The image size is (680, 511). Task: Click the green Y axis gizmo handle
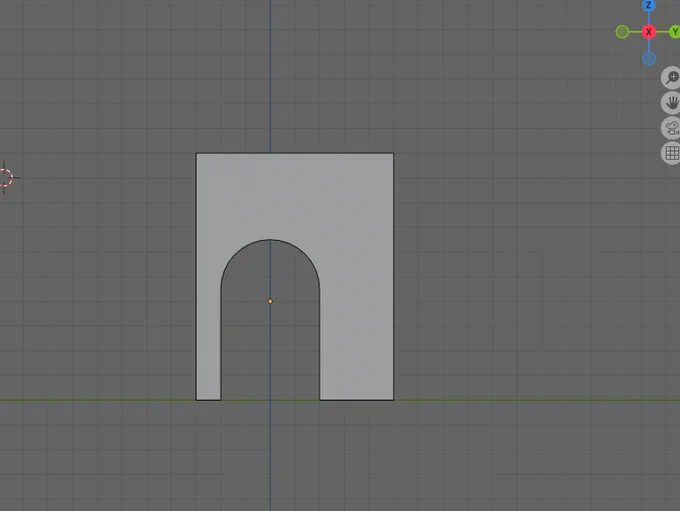[x=675, y=32]
